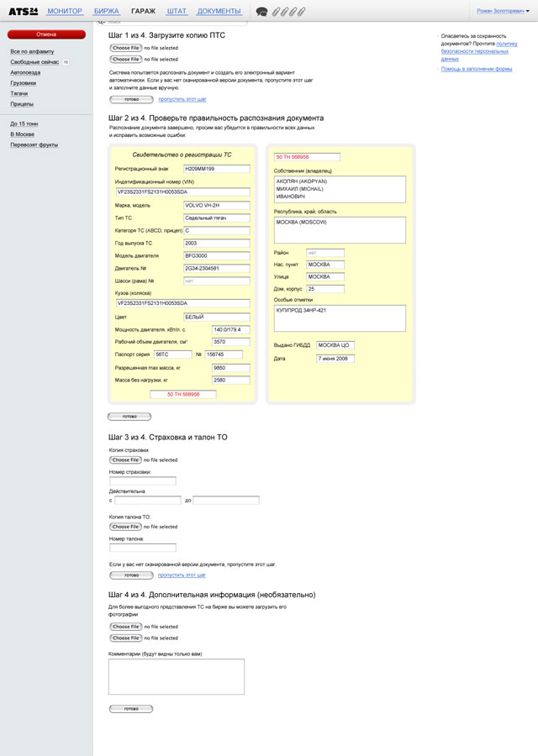Click the Паспорт серия field 56TC

(172, 354)
